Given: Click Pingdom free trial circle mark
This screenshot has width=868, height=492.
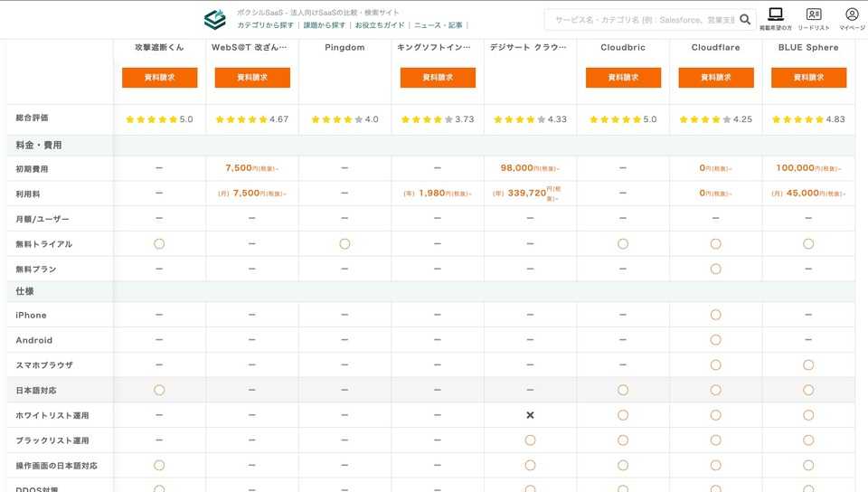Looking at the screenshot, I should click(344, 243).
